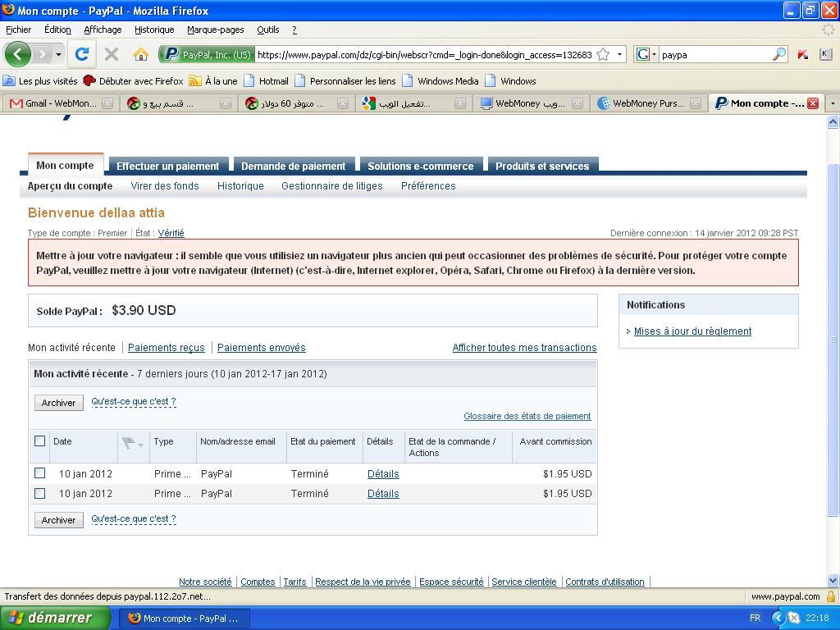The width and height of the screenshot is (840, 630).
Task: Go to the Home page icon
Action: pyautogui.click(x=140, y=54)
